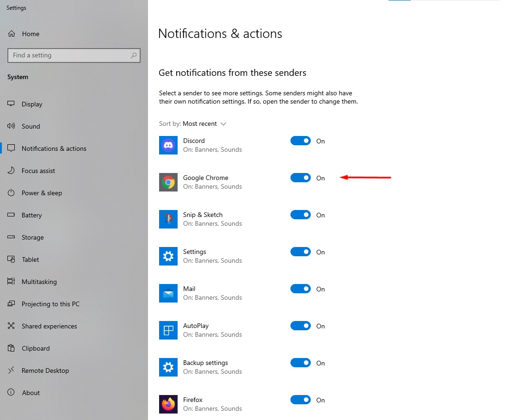Turn off Discord notifications toggle
Image resolution: width=512 pixels, height=420 pixels.
point(301,141)
